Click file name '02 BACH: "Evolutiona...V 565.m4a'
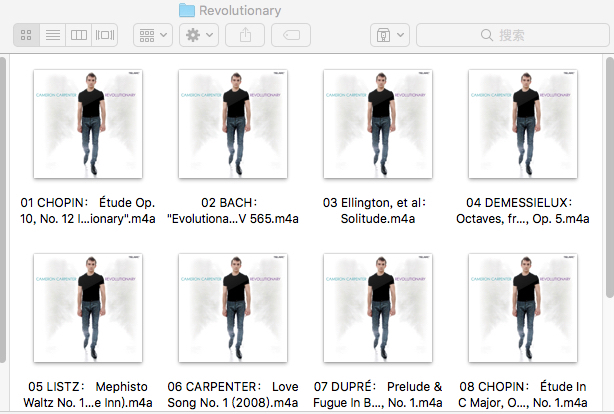 [233, 211]
